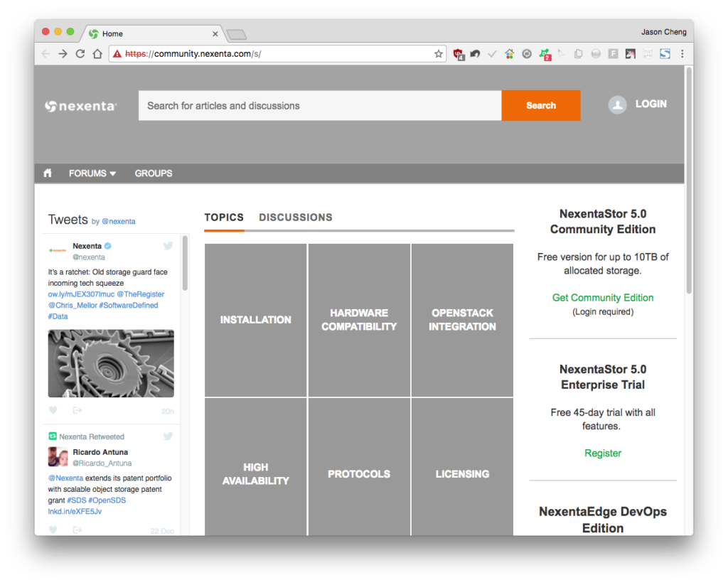Focus the articles and discussions search field
728x585 pixels.
coord(320,105)
